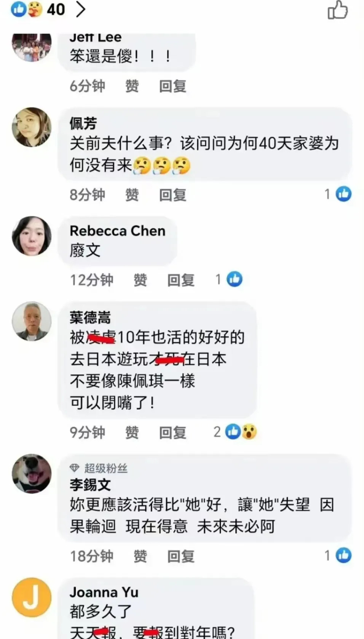Open Joanna Yu's yellow J avatar
Screen dimensions: 364x639
pos(32,597)
